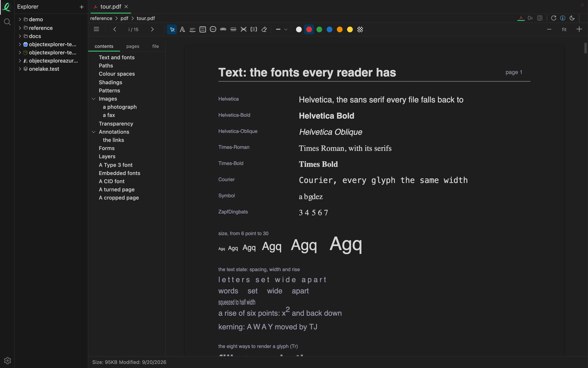
Task: Click status bar Size: 95KB text
Action: (105, 362)
